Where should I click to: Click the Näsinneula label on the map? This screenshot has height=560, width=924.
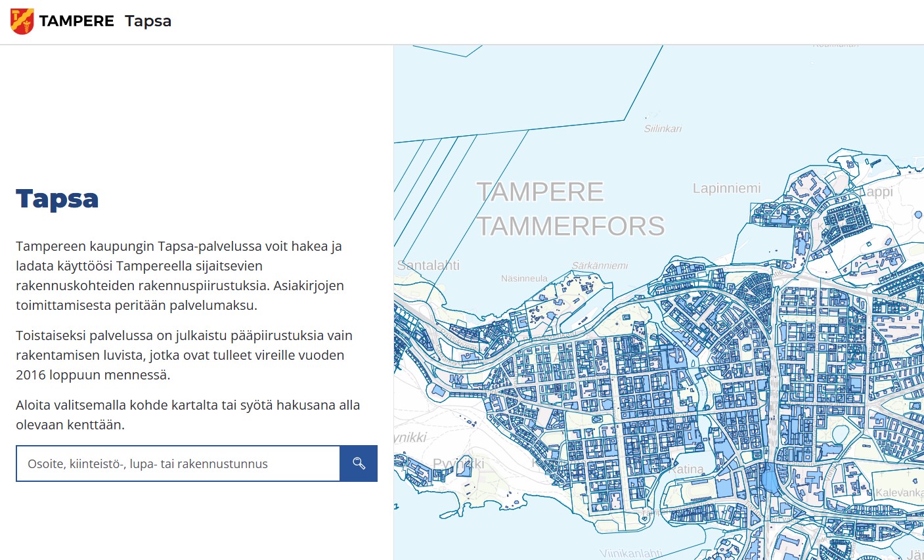point(524,278)
